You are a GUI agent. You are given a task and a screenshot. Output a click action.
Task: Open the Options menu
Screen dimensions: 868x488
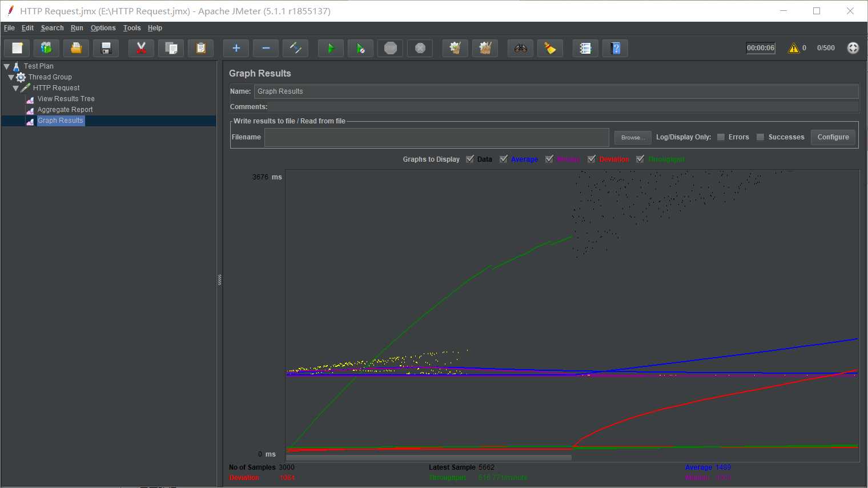(x=103, y=28)
